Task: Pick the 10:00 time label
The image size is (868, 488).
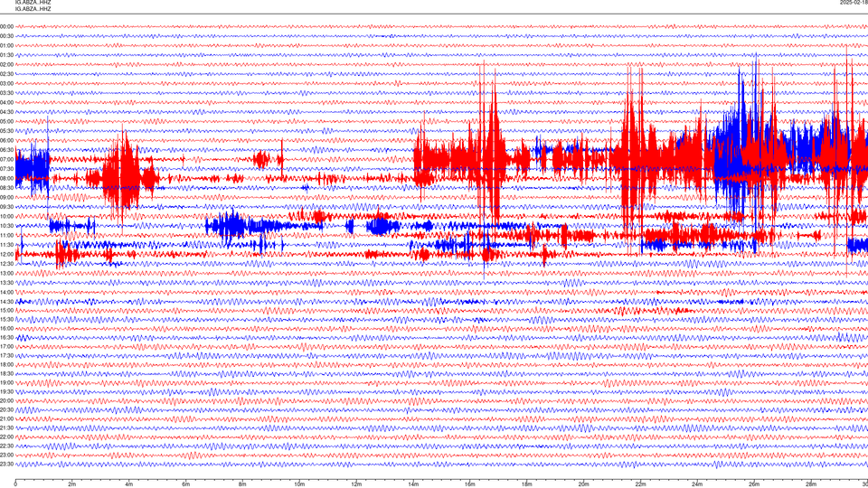Action: [x=6, y=216]
